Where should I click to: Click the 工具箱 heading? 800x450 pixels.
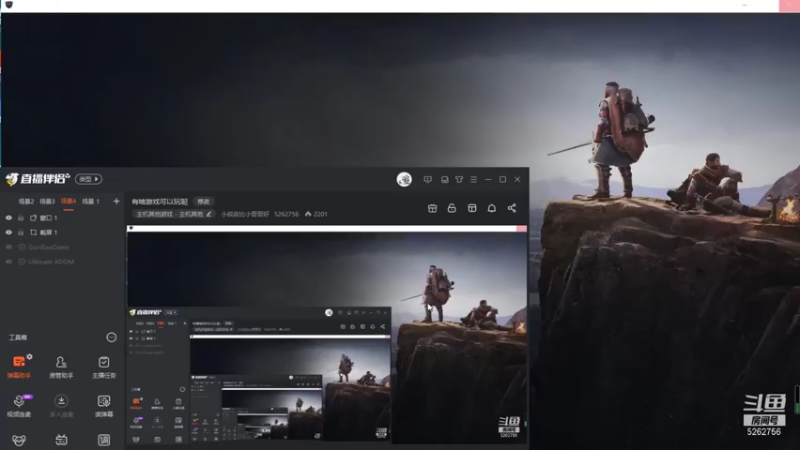[18, 337]
